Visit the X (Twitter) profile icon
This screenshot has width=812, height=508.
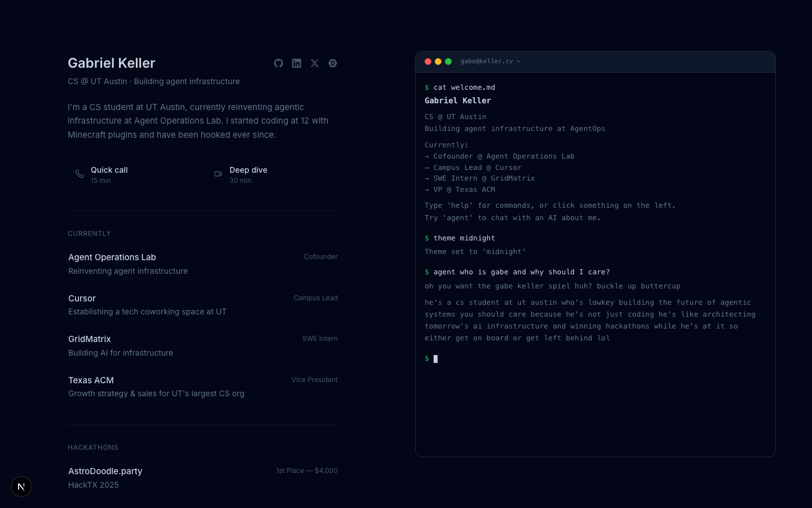click(315, 63)
